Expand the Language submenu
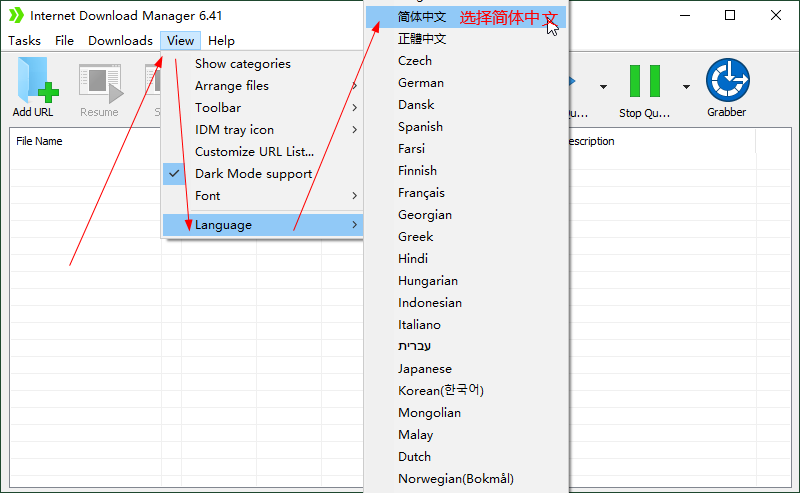Viewport: 800px width, 493px height. [x=263, y=225]
